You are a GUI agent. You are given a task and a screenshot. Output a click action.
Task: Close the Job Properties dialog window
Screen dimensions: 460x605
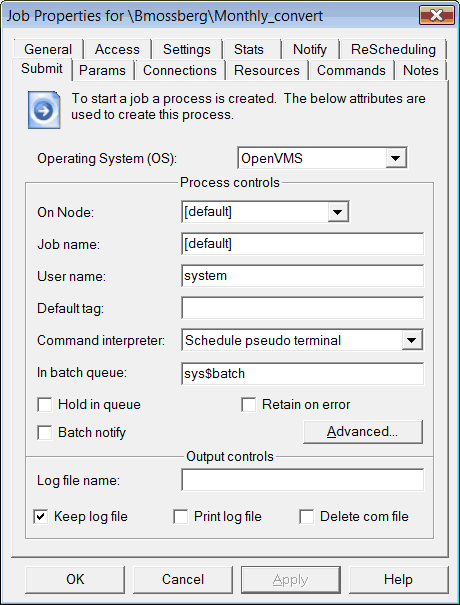[437, 15]
